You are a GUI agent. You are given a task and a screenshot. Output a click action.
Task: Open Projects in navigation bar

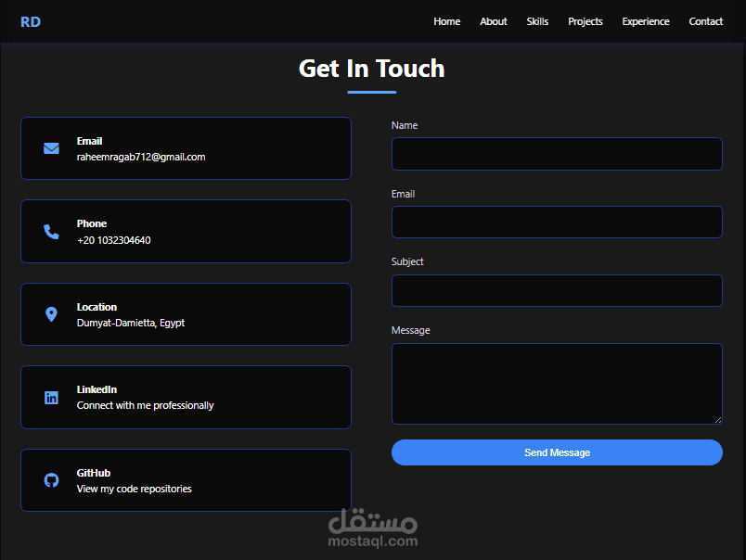pyautogui.click(x=585, y=21)
